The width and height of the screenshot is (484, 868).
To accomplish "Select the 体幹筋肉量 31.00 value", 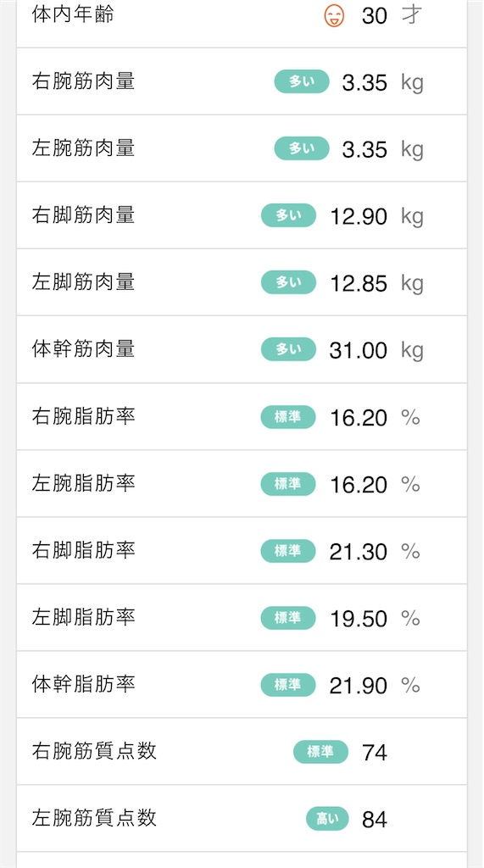I will pos(359,350).
